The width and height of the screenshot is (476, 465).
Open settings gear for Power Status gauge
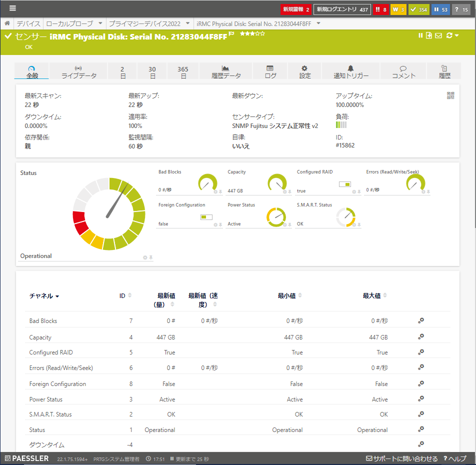coord(285,225)
